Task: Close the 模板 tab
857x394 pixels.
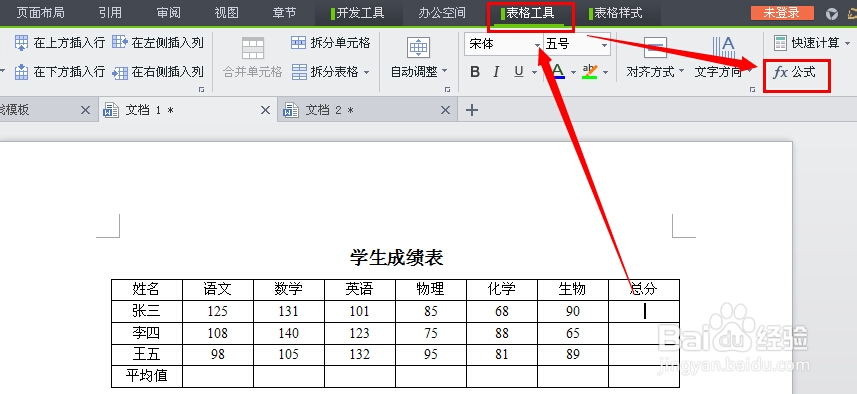Action: 85,110
